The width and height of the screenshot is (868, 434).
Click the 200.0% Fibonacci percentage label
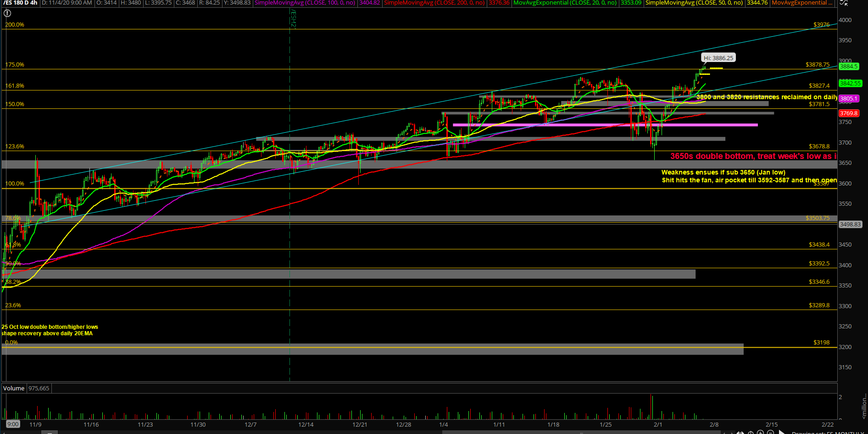tap(15, 25)
